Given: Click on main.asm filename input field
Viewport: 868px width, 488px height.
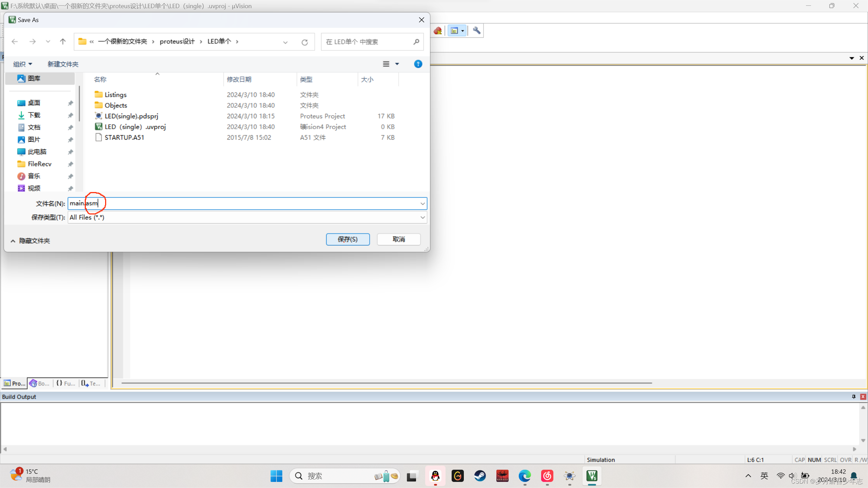Looking at the screenshot, I should 247,203.
